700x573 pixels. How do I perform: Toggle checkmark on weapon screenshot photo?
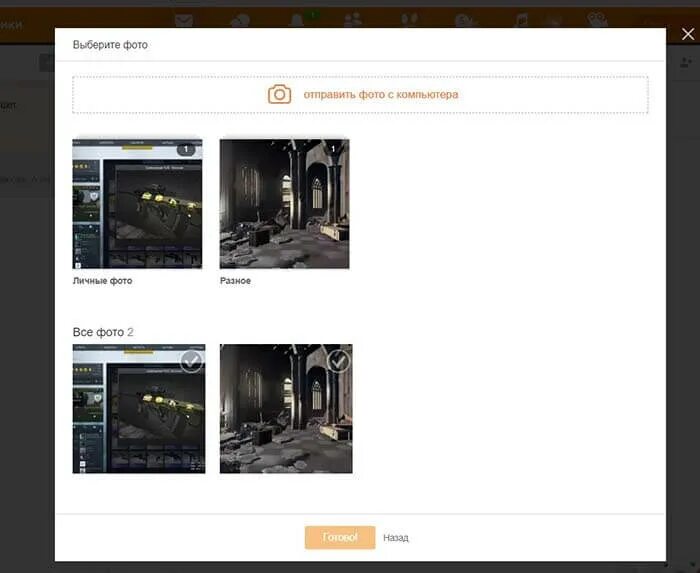(x=191, y=361)
